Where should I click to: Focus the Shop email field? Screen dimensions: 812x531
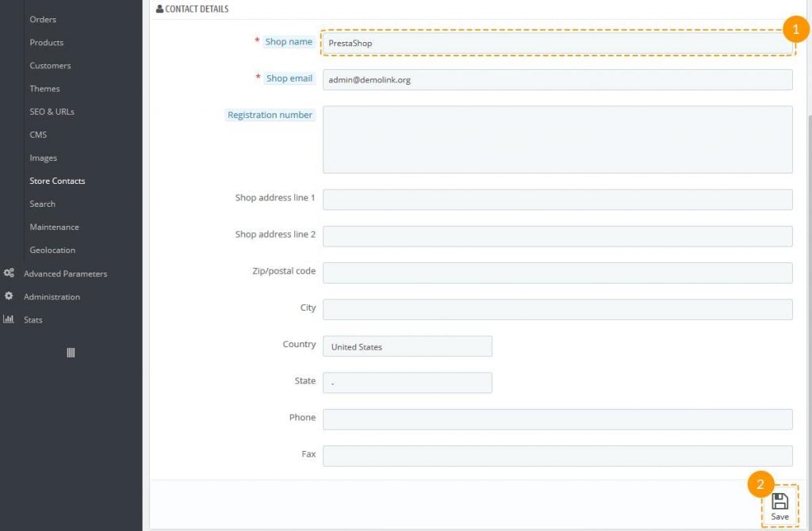[557, 79]
